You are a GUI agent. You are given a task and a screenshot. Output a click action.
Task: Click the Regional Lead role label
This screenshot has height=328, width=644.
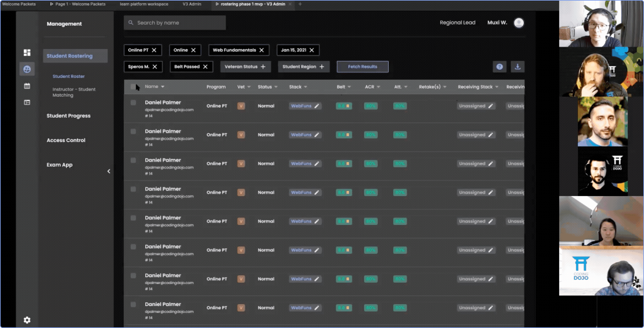point(458,23)
